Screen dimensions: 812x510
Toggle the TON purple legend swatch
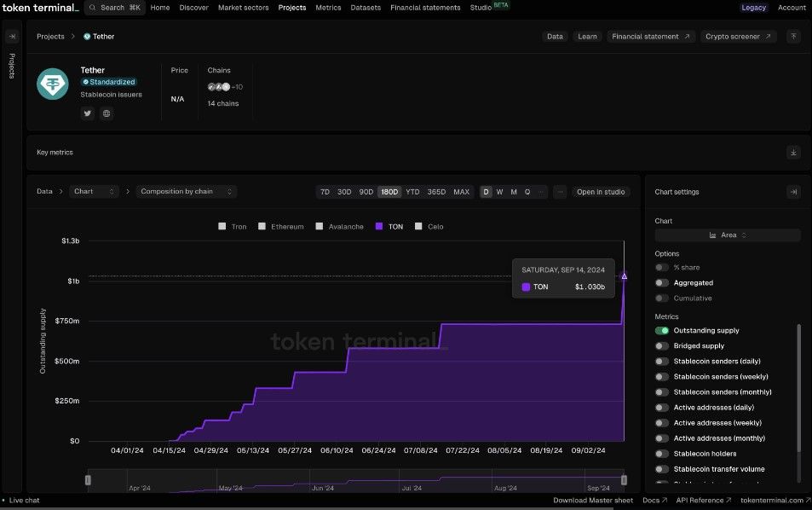tap(379, 227)
